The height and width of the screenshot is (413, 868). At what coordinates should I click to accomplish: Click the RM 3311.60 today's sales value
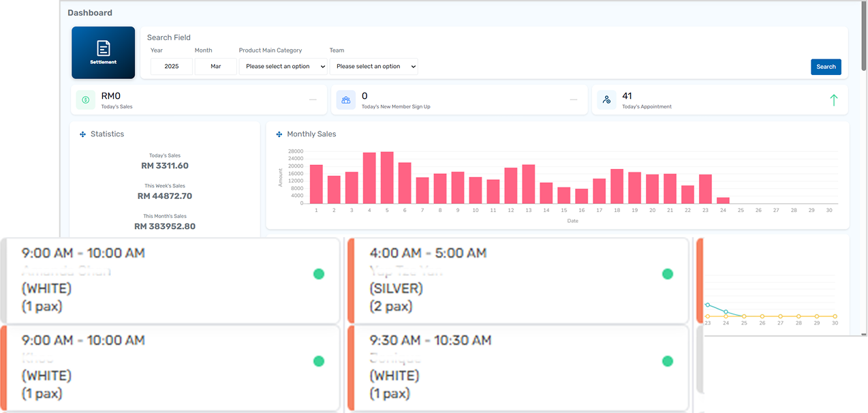pos(165,166)
